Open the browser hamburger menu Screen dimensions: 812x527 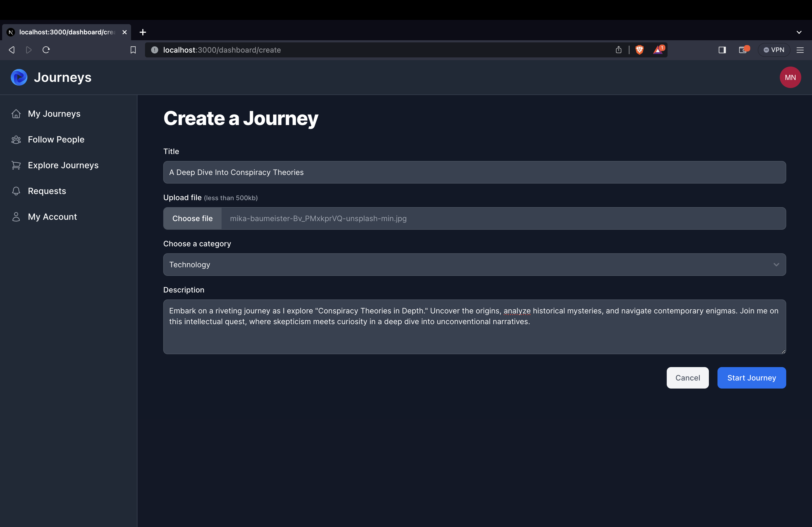pos(800,50)
